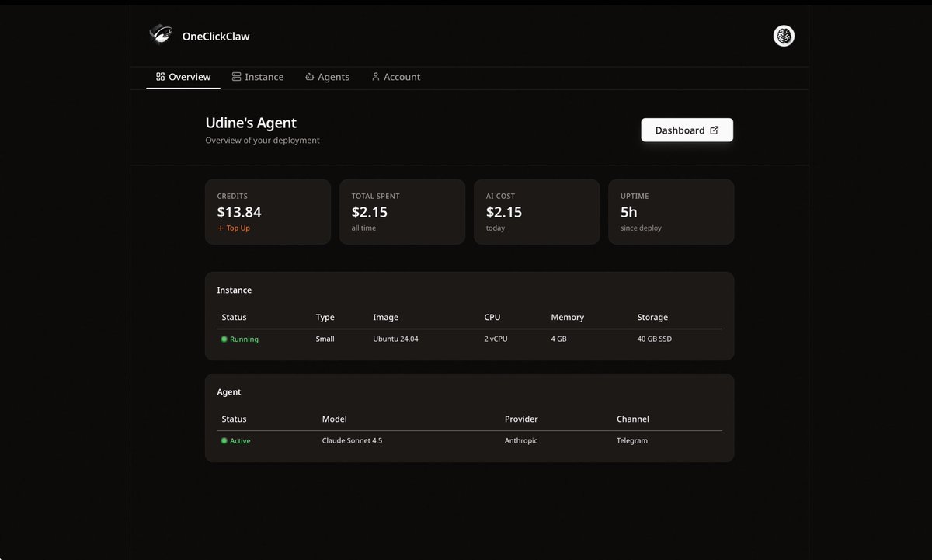
Task: Click the 40 GB SSD storage cell
Action: tap(655, 339)
